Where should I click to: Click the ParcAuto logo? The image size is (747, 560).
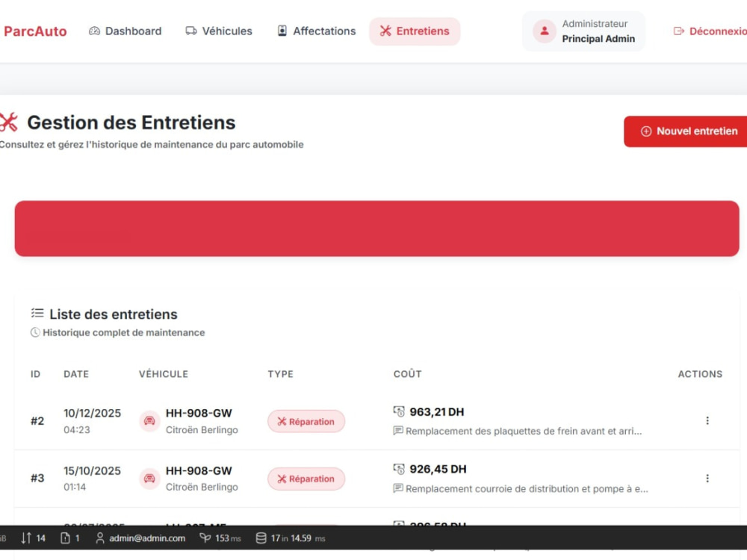(35, 31)
